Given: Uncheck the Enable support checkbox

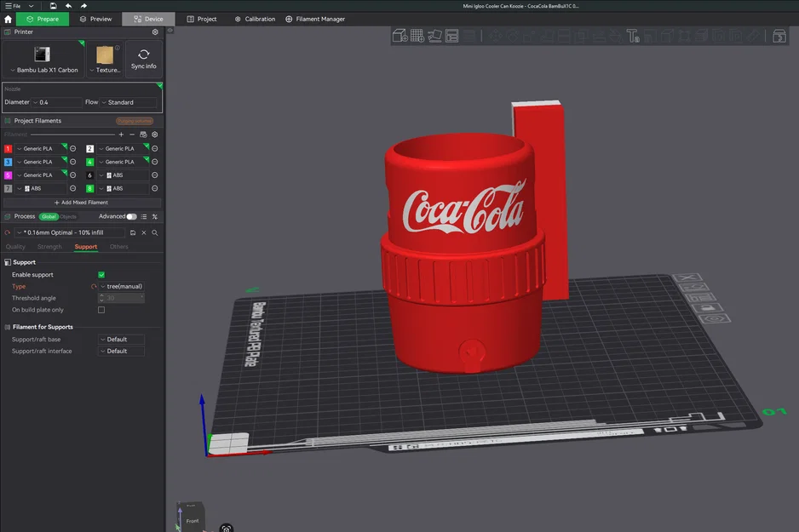Looking at the screenshot, I should [x=101, y=275].
